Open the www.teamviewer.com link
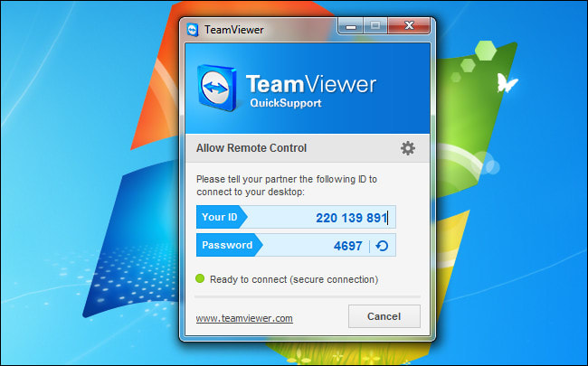 pos(244,318)
